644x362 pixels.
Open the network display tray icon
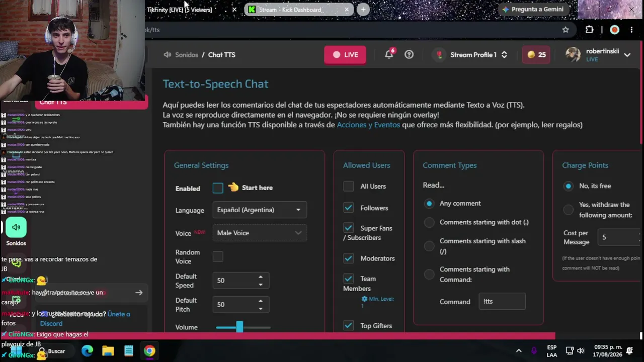point(570,351)
